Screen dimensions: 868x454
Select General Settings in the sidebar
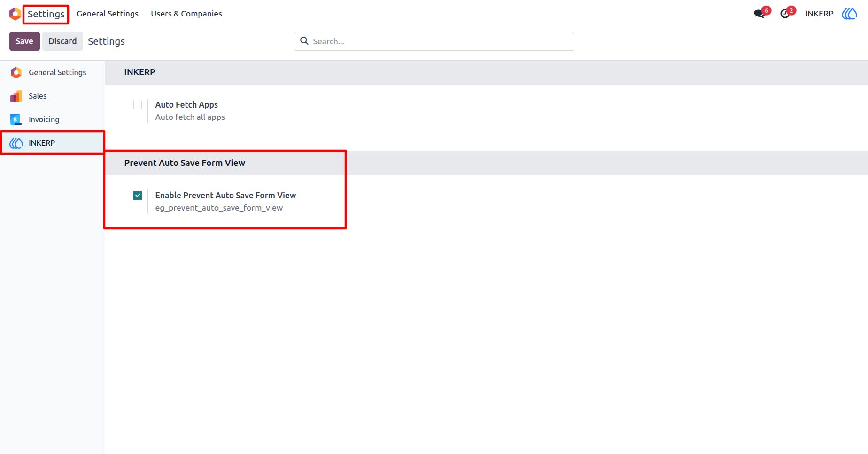point(53,72)
